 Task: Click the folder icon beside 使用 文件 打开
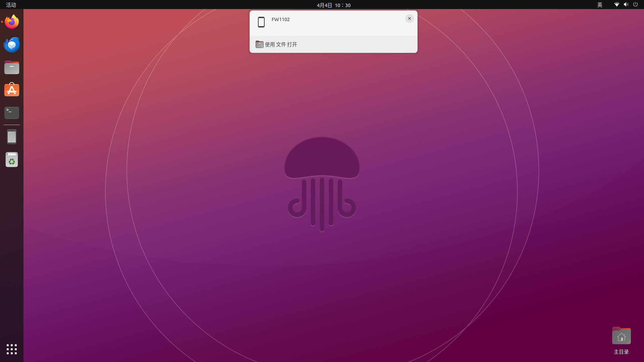pyautogui.click(x=259, y=44)
